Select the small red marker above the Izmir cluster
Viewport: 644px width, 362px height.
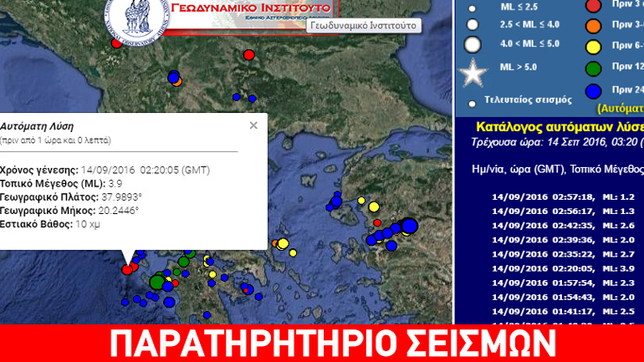click(377, 223)
